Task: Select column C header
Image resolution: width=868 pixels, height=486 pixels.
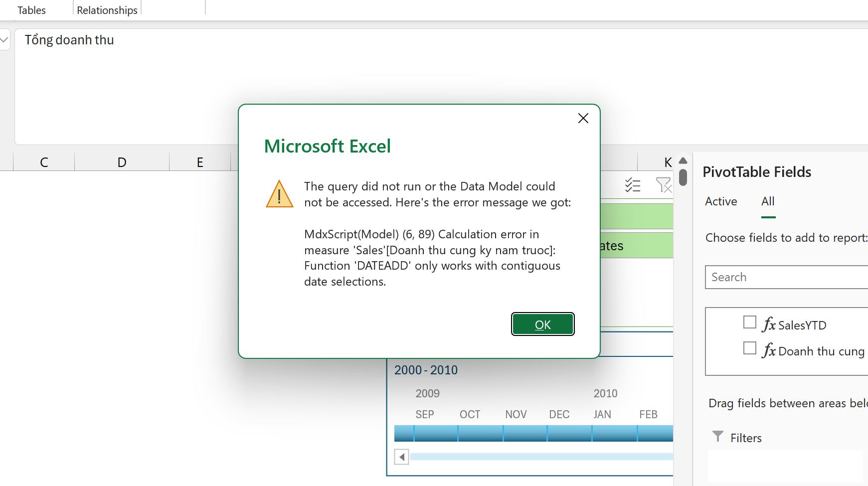Action: click(x=44, y=162)
